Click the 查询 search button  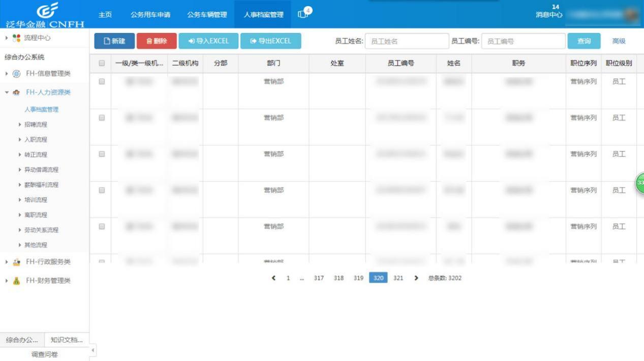tap(585, 41)
